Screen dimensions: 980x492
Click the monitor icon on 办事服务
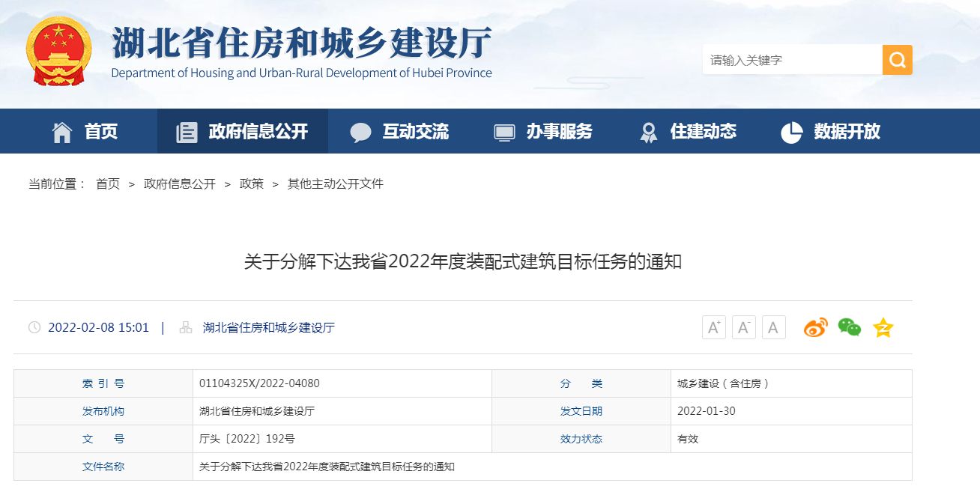coord(504,131)
